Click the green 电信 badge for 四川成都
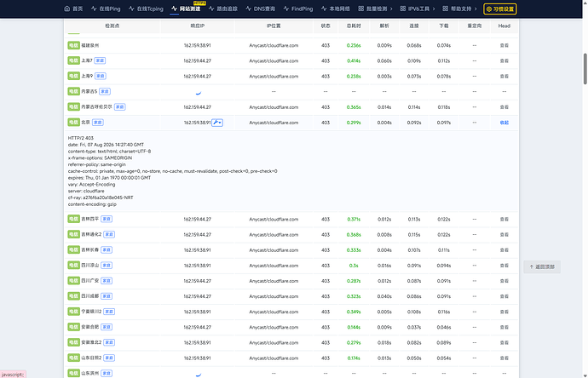588x378 pixels. pyautogui.click(x=73, y=296)
